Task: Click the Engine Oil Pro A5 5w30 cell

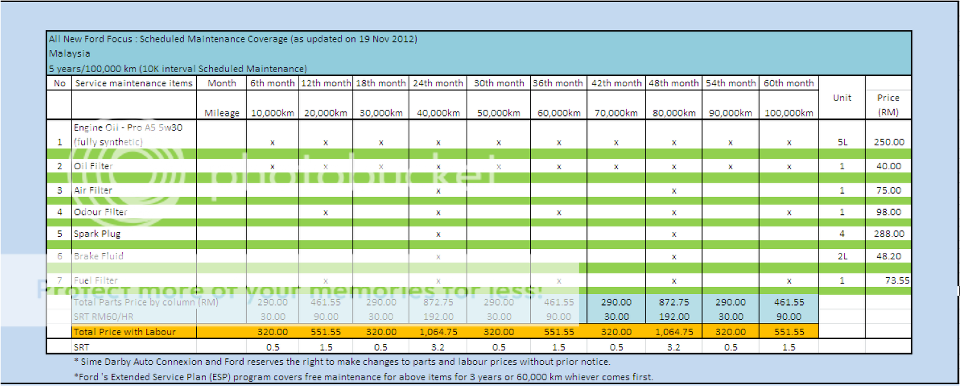Action: click(134, 135)
